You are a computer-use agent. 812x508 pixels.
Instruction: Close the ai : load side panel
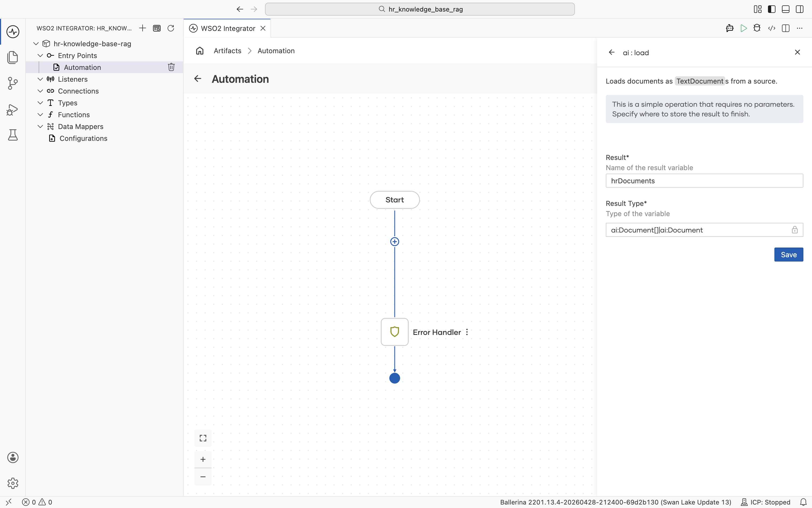click(x=798, y=52)
